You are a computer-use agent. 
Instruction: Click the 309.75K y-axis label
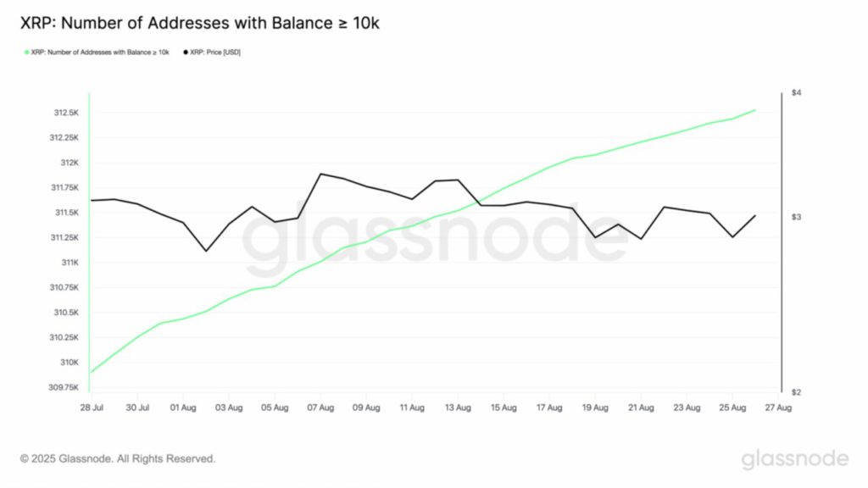click(x=64, y=387)
